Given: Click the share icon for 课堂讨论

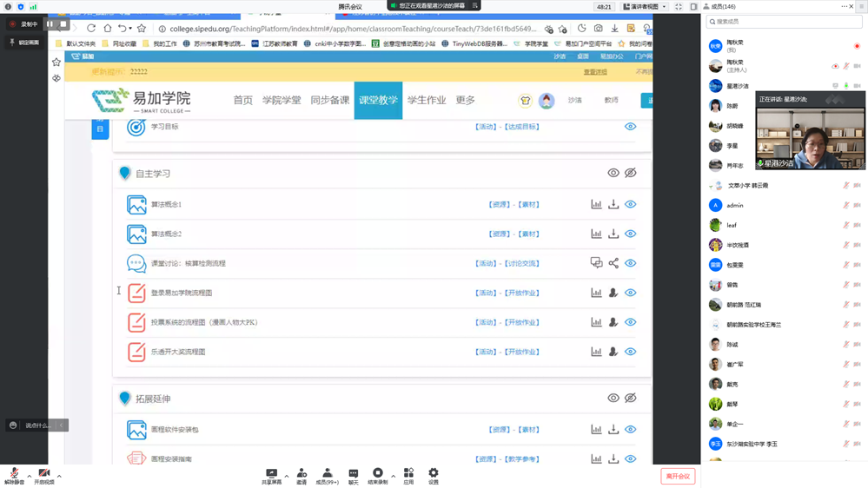Looking at the screenshot, I should [613, 263].
